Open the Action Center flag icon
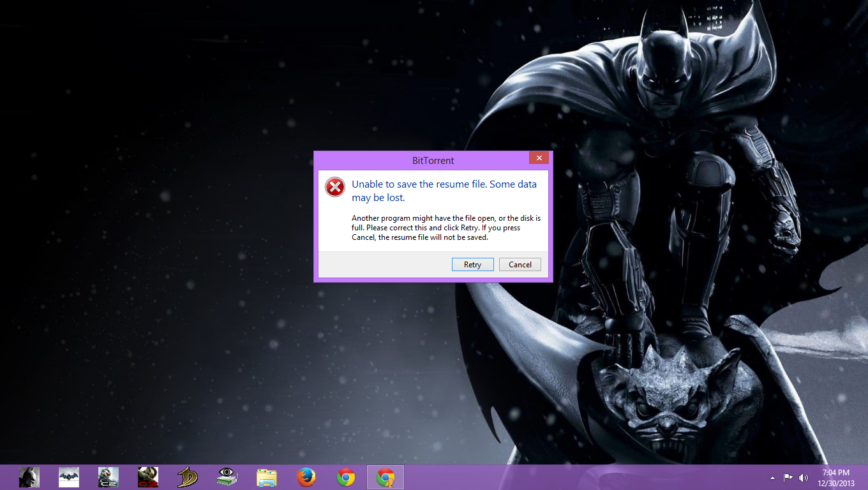This screenshot has width=868, height=490. [788, 477]
